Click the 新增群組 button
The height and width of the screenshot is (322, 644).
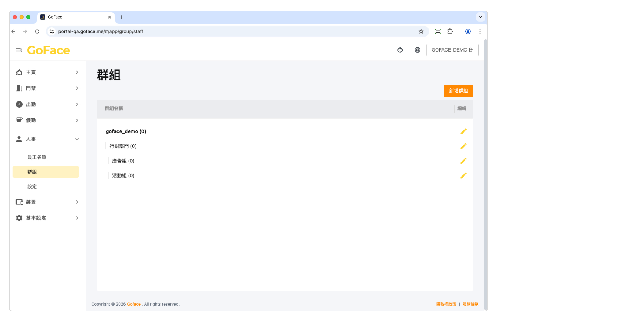[458, 91]
